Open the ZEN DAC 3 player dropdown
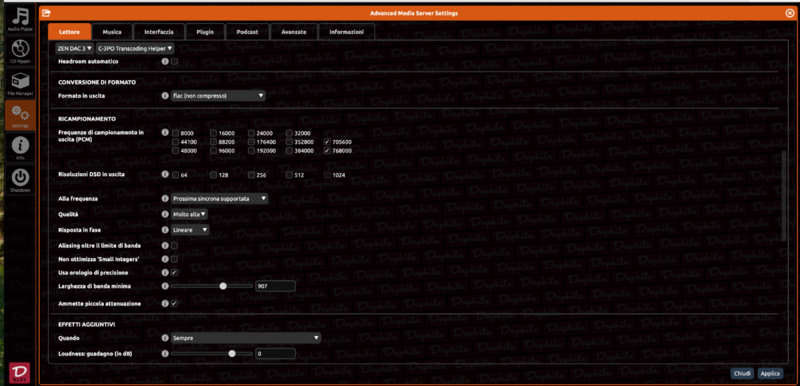 pos(74,48)
